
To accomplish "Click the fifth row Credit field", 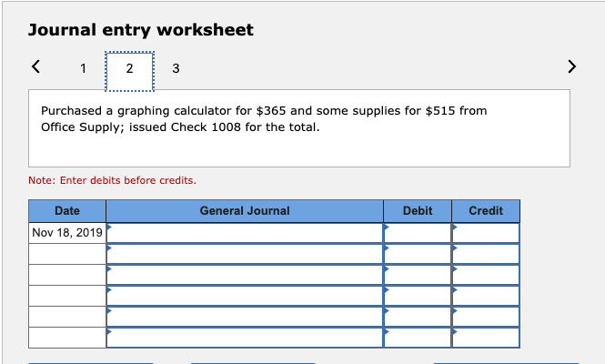I will point(486,316).
